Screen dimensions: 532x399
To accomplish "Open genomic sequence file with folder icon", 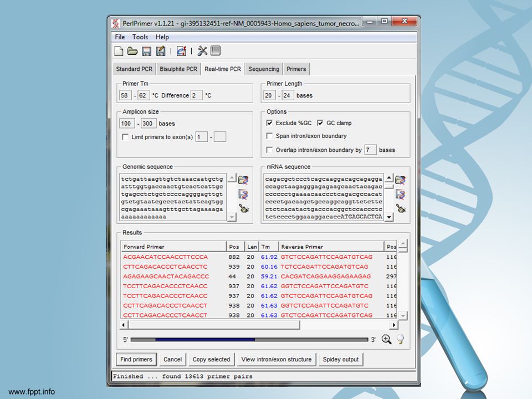I will (x=243, y=180).
